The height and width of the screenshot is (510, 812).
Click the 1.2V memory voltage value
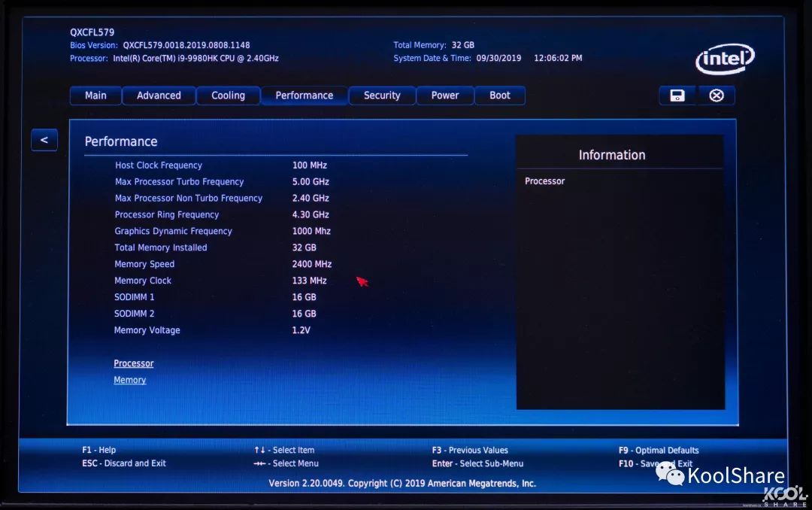tap(301, 330)
